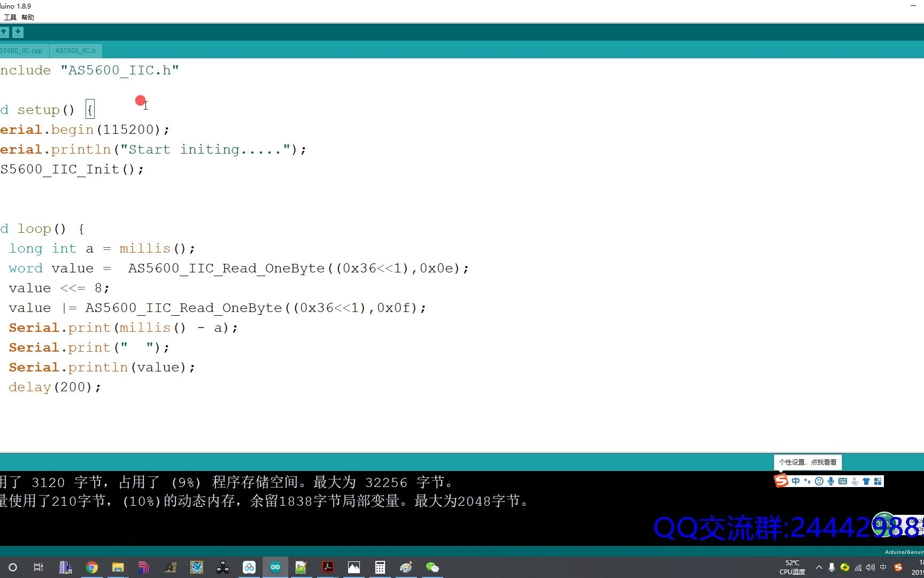The width and height of the screenshot is (924, 578).
Task: Open the Paint palette app on taskbar
Action: [406, 567]
